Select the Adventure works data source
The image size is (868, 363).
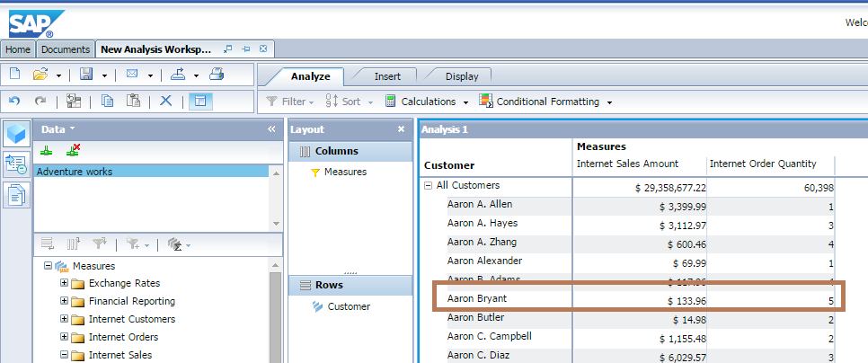75,172
